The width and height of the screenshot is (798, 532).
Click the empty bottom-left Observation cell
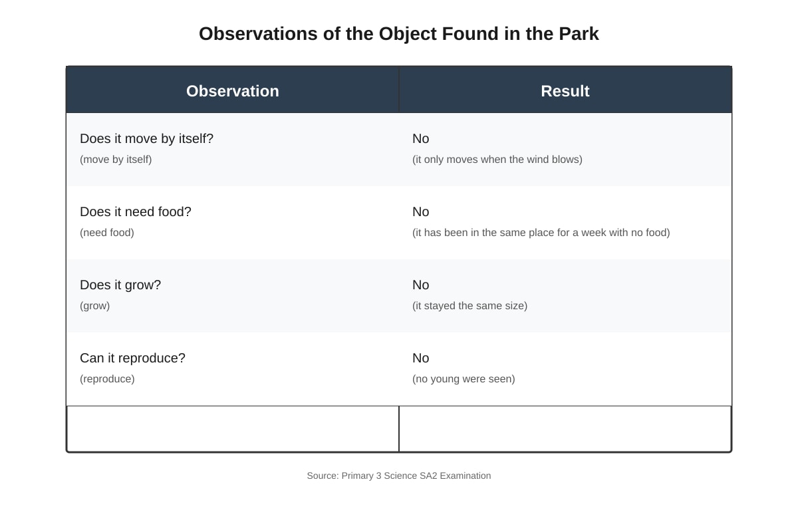tap(233, 429)
